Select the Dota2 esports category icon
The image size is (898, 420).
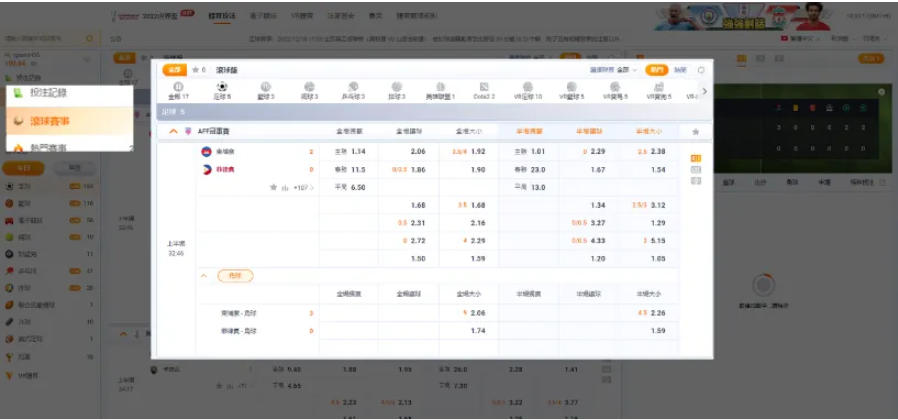point(484,88)
